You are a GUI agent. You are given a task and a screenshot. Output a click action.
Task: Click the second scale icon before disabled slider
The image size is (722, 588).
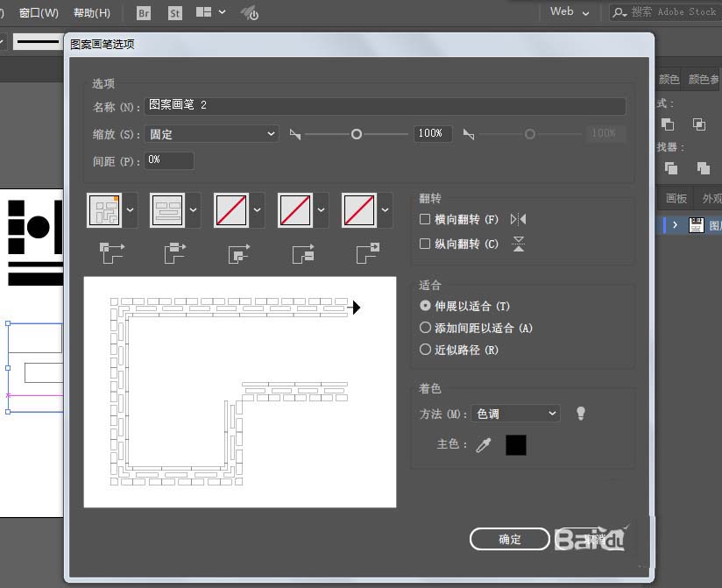469,134
